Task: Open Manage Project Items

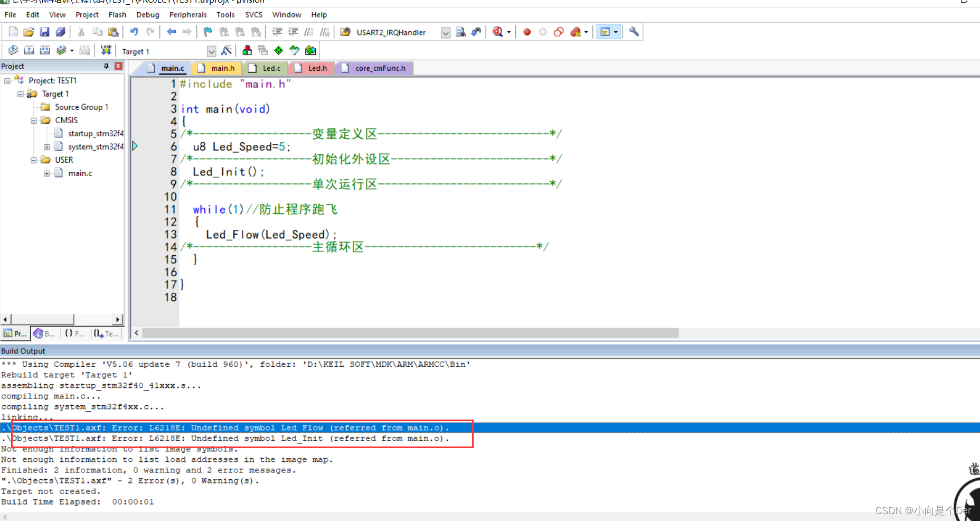Action: point(247,50)
